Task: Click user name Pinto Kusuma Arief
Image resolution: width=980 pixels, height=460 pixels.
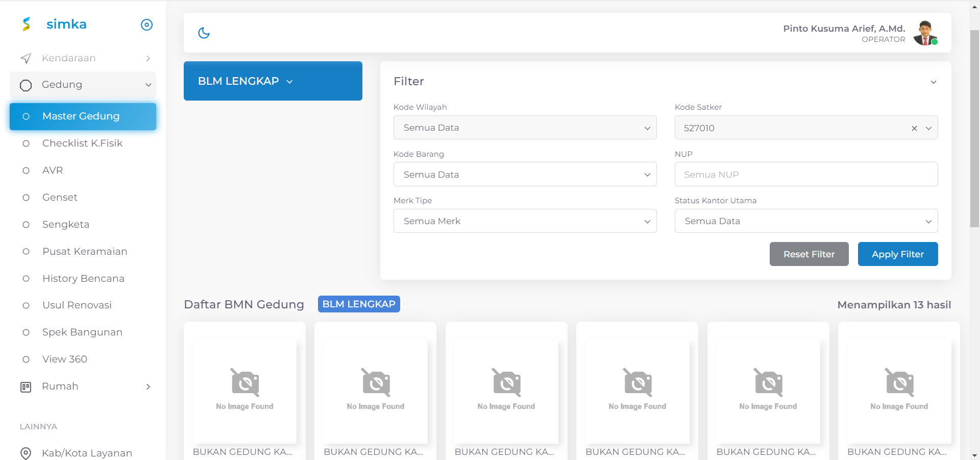Action: [844, 29]
